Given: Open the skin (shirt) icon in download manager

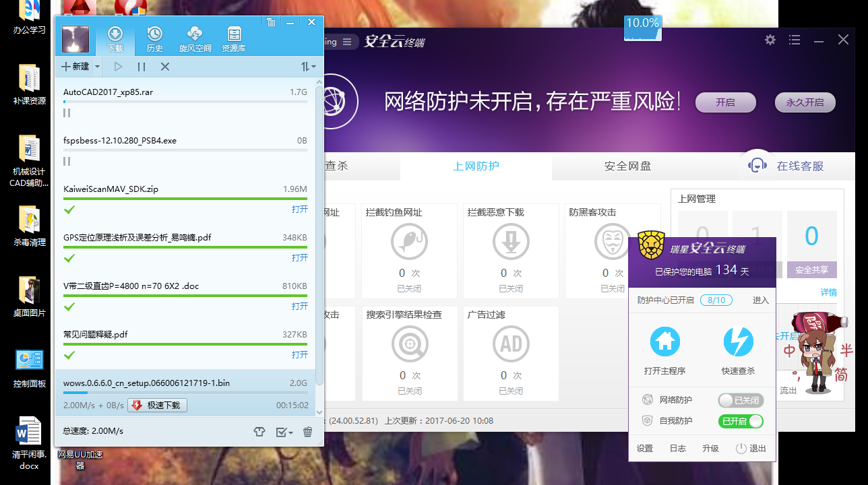Looking at the screenshot, I should click(x=259, y=432).
